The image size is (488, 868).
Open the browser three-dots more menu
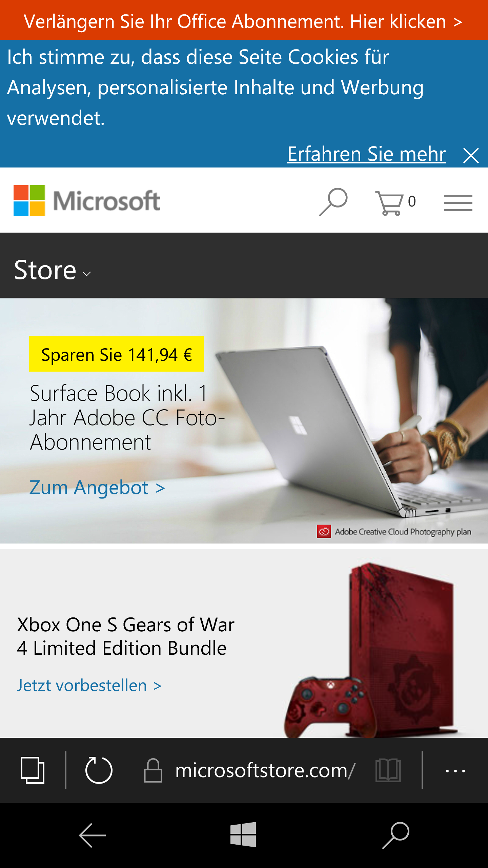click(x=455, y=771)
